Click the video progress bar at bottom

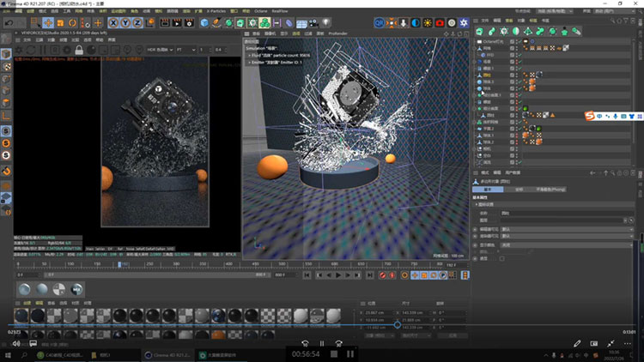coord(322,325)
